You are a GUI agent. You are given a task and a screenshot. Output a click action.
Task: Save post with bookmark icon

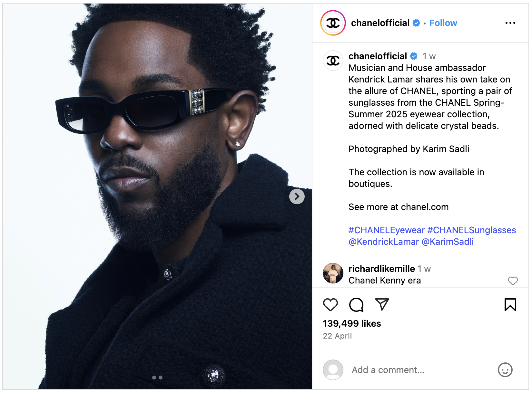(510, 305)
